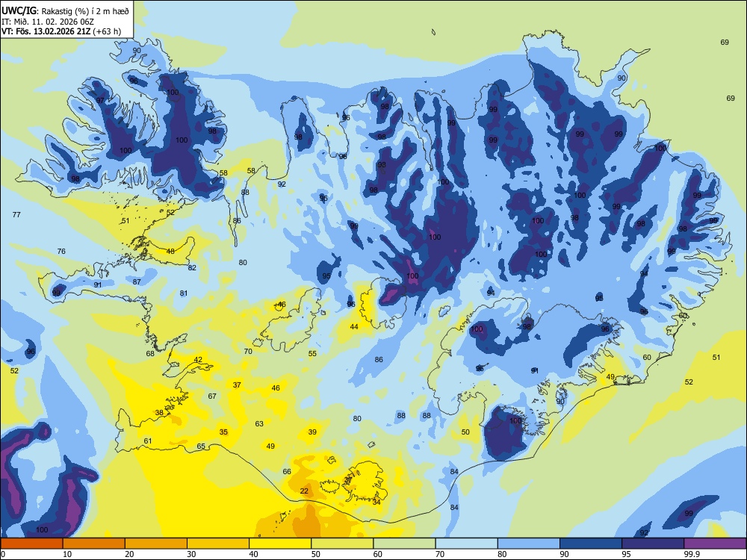The height and width of the screenshot is (560, 747).
Task: Click the map value '35'
Action: click(x=223, y=432)
